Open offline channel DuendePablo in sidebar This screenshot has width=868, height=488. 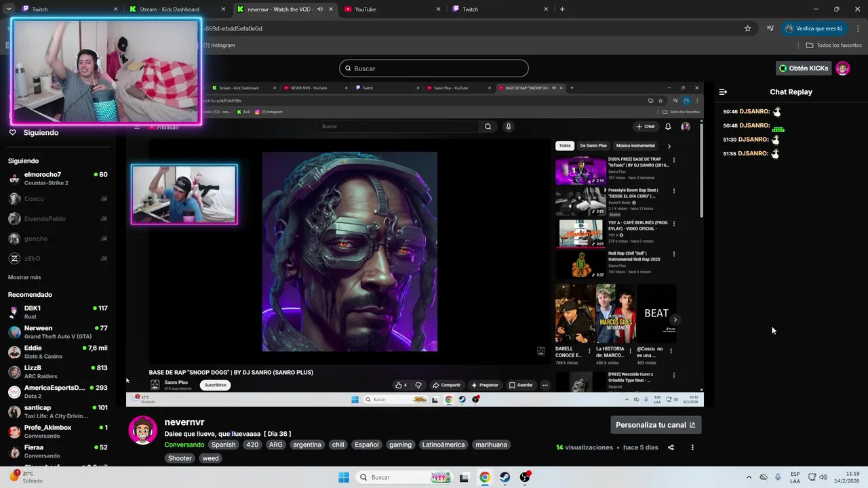point(58,219)
